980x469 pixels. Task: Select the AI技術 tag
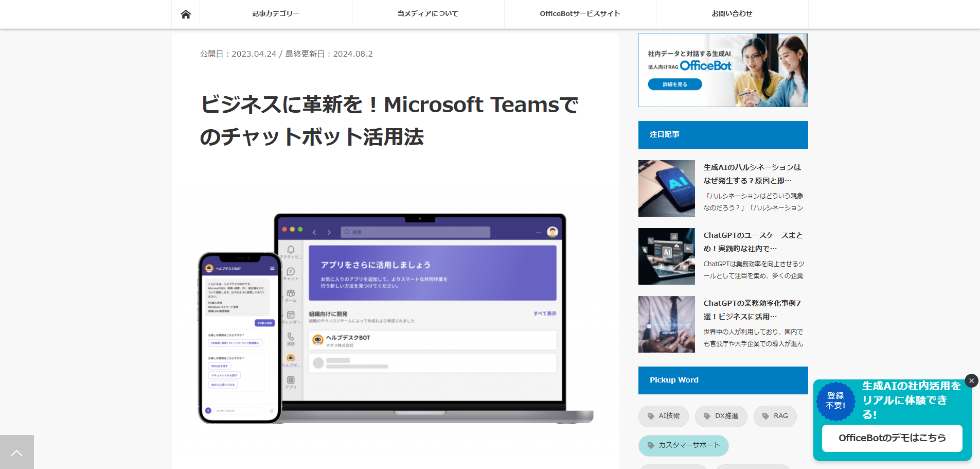tap(664, 416)
